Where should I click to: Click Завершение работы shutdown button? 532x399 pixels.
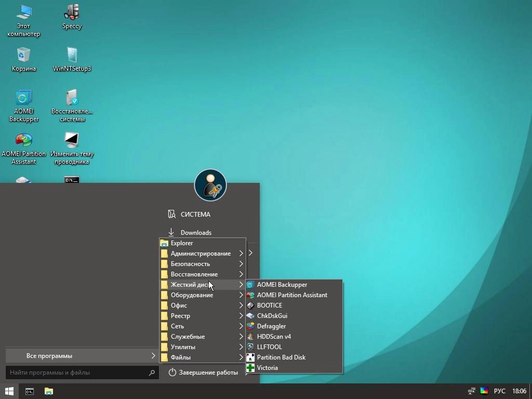[x=204, y=373]
